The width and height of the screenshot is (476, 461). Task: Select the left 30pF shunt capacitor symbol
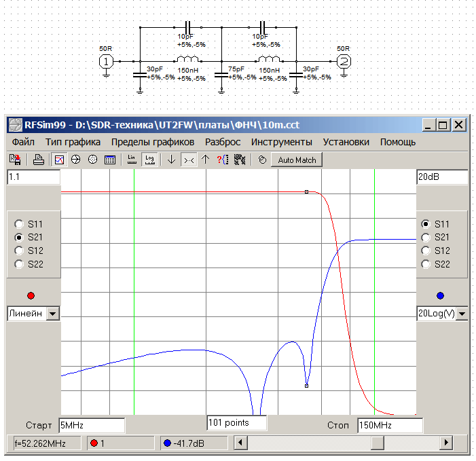point(140,75)
